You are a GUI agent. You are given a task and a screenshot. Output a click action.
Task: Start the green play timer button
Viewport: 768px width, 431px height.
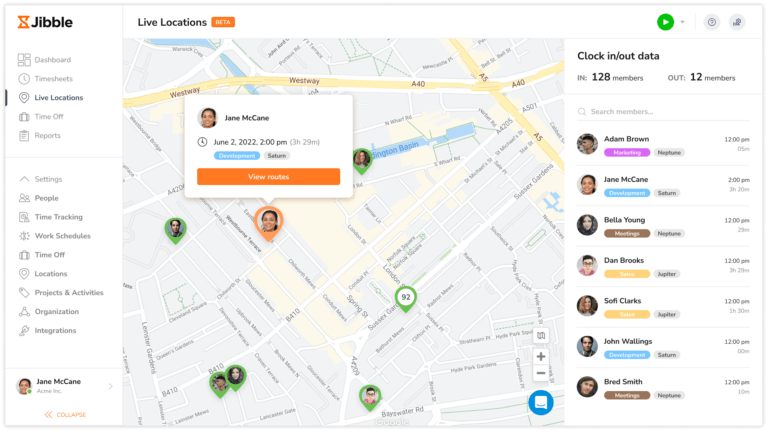665,22
